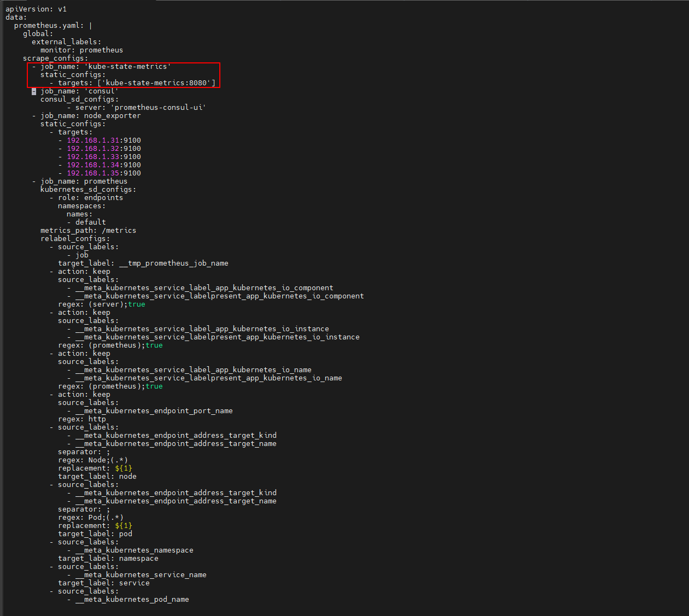The height and width of the screenshot is (616, 689).
Task: Click the 'global:' key
Action: [x=38, y=34]
